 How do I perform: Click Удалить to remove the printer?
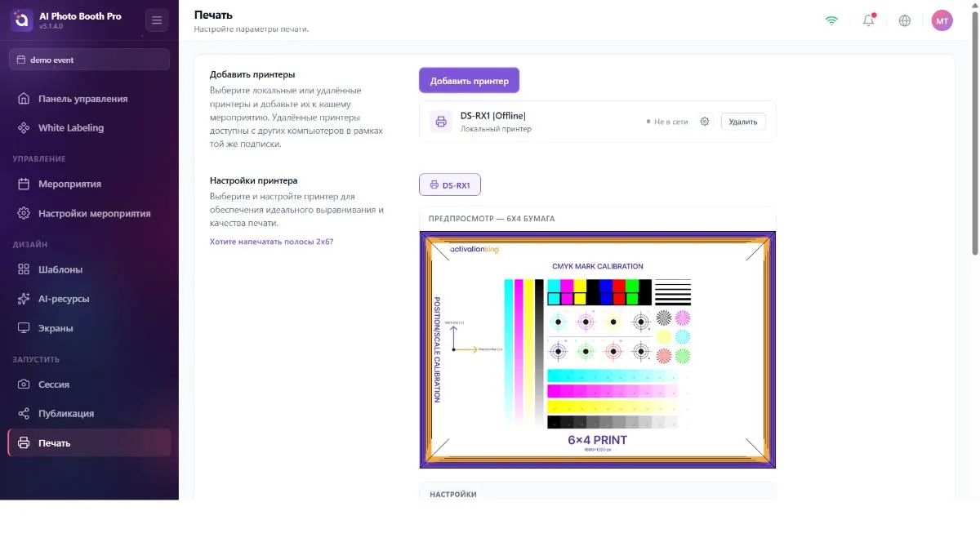(x=743, y=122)
